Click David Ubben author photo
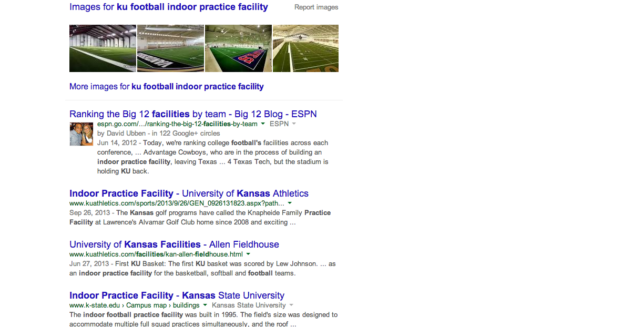644x327 pixels. click(x=81, y=134)
